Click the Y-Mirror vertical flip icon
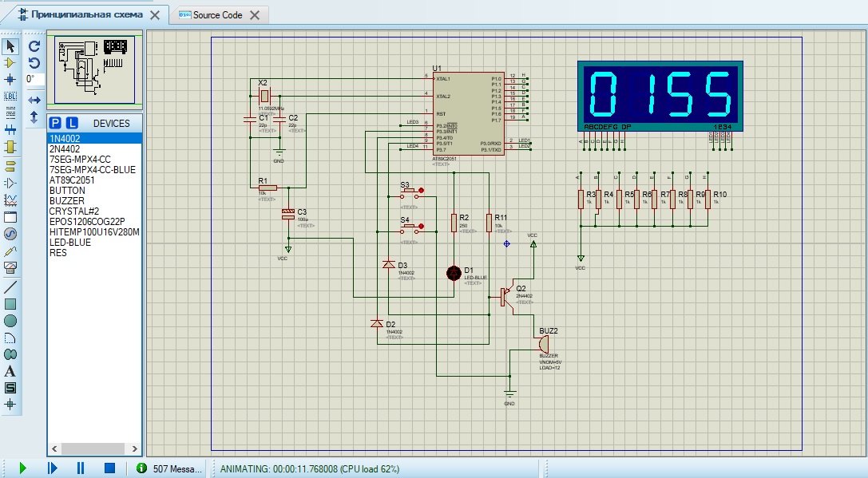The image size is (868, 478). [x=34, y=117]
